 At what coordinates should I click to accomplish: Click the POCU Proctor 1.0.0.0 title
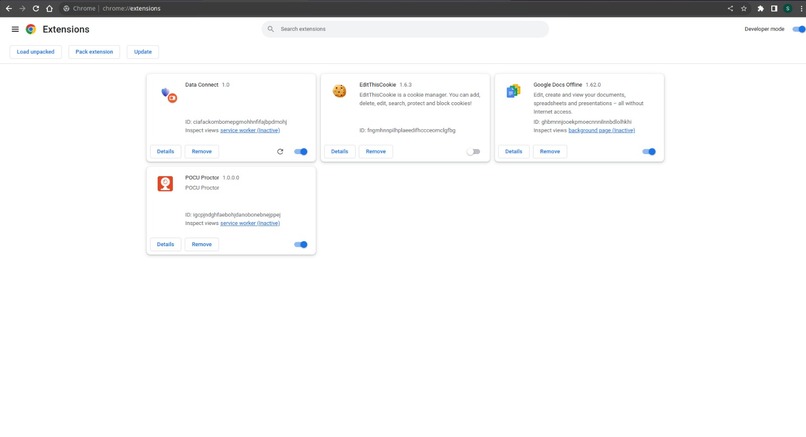coord(212,178)
